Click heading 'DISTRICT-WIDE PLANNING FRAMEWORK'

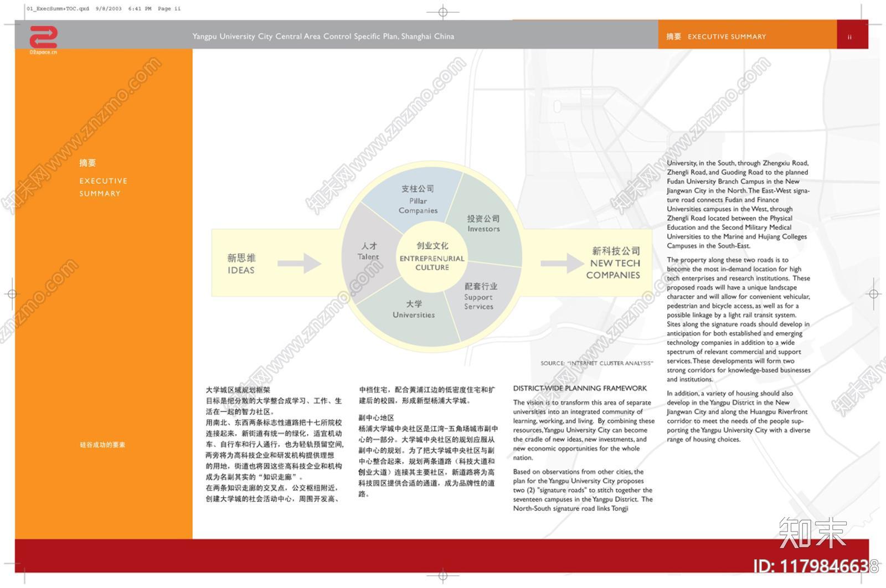(x=580, y=388)
